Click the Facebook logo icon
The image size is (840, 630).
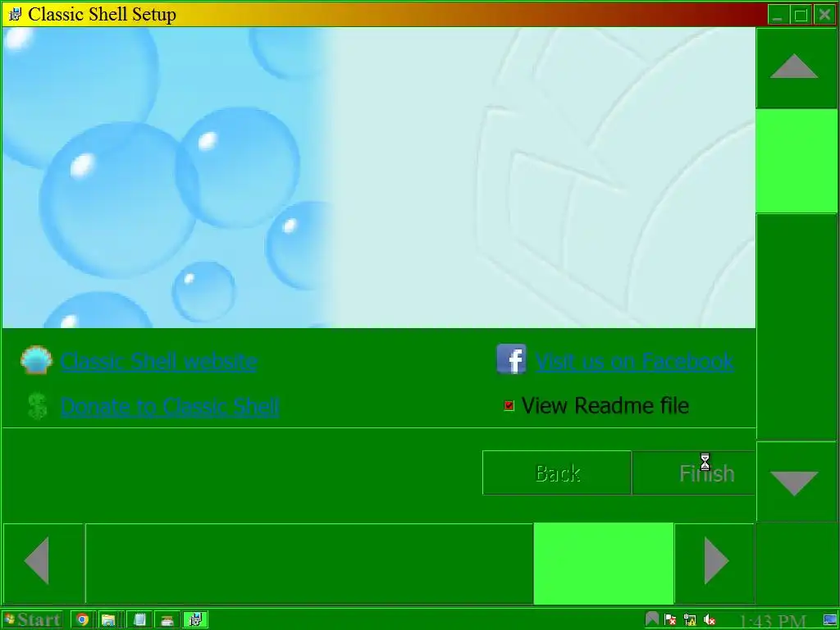point(511,359)
